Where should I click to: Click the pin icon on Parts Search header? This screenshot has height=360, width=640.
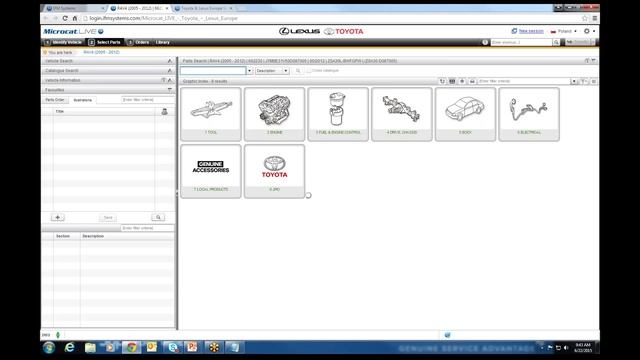(587, 61)
